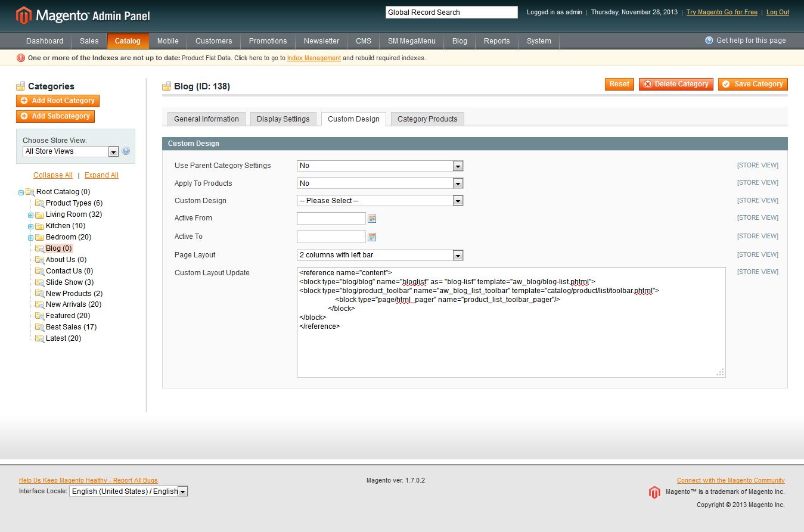This screenshot has height=532, width=804.
Task: Expand the Bedroom tree node
Action: (x=30, y=238)
